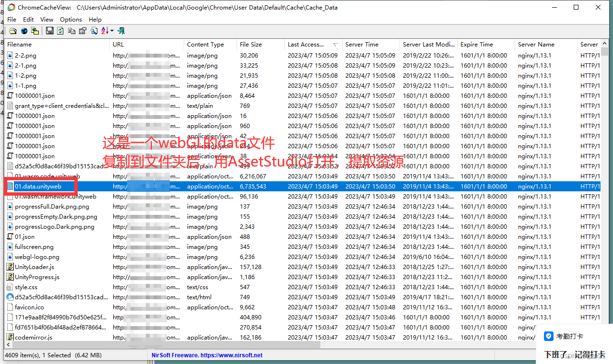Click the magnifier Find toolbar icon
Screen dimensions: 613x364
click(x=94, y=31)
